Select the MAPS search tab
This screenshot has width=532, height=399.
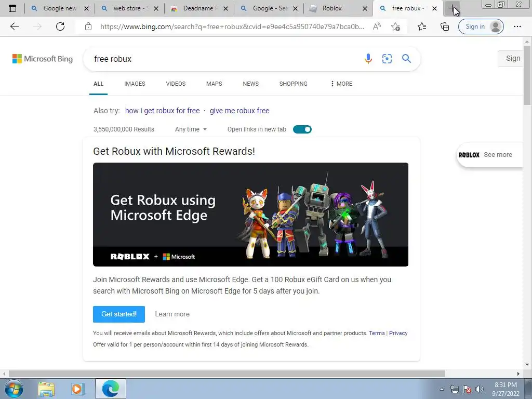click(214, 84)
